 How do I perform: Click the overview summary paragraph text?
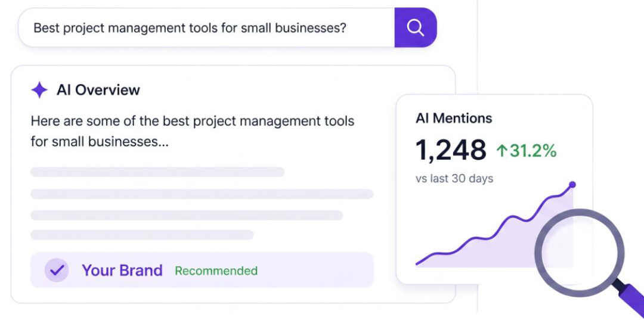pyautogui.click(x=192, y=131)
